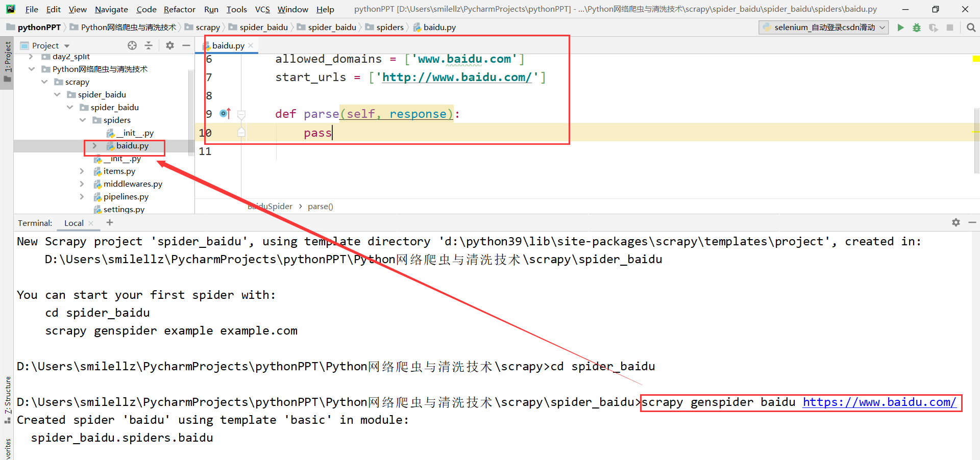The width and height of the screenshot is (980, 460).
Task: Open the run configuration dropdown
Action: 824,28
